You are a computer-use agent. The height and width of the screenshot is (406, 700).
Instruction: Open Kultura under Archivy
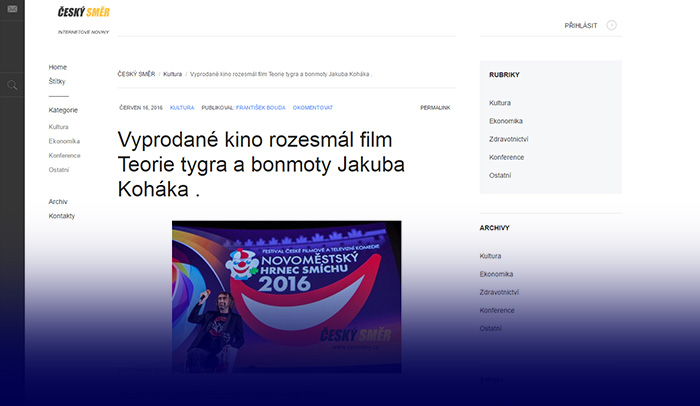tap(491, 256)
